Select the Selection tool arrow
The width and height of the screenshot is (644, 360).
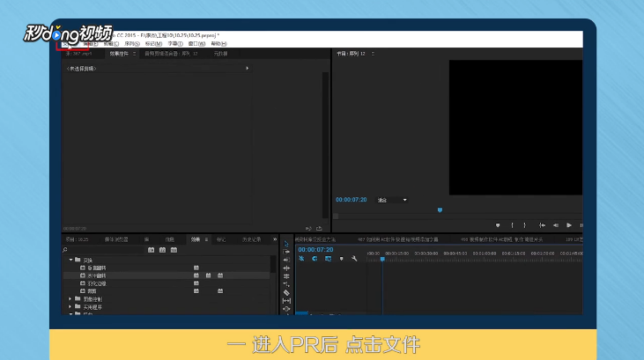click(286, 244)
